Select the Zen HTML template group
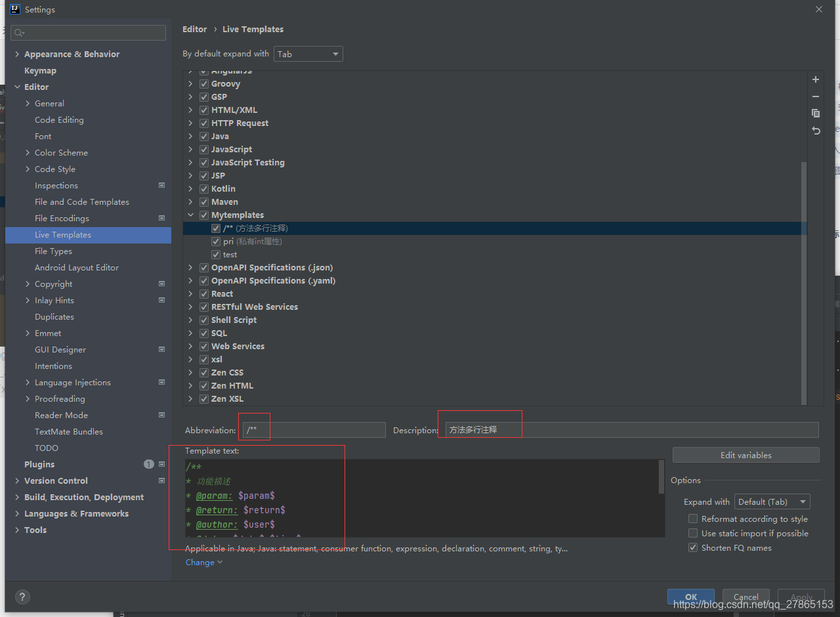 click(232, 386)
